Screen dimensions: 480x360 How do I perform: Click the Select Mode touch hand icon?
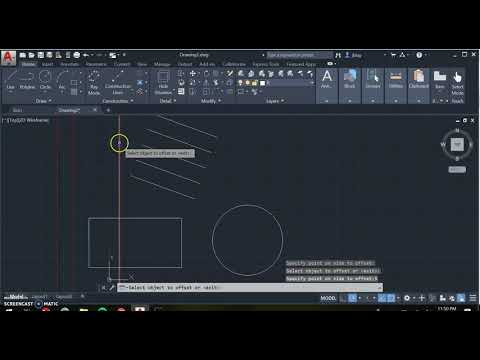click(458, 77)
